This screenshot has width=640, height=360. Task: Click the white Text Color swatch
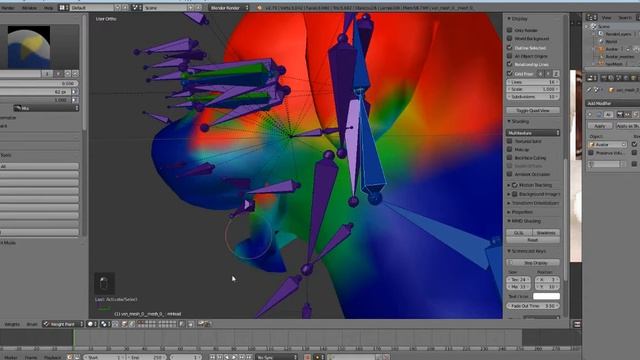click(546, 296)
